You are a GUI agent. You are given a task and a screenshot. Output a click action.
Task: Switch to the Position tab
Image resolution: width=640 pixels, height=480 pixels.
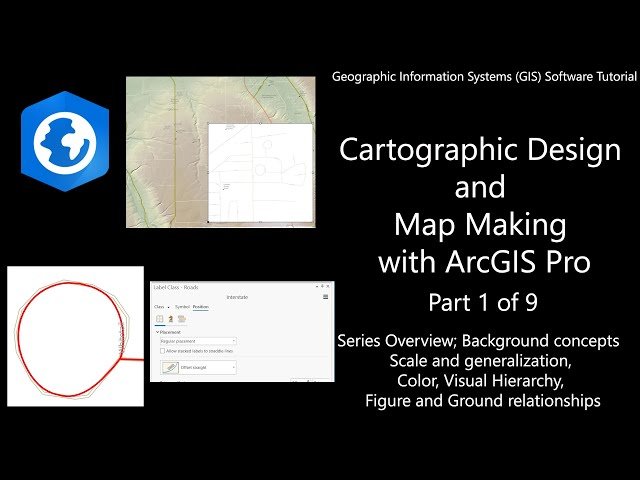pyautogui.click(x=201, y=307)
